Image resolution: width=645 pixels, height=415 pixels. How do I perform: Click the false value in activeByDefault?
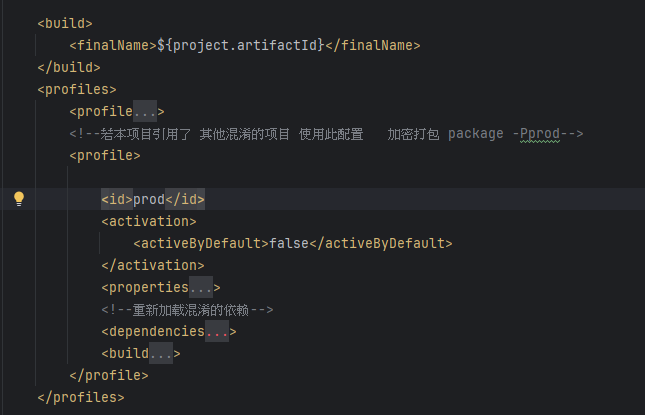pyautogui.click(x=289, y=243)
